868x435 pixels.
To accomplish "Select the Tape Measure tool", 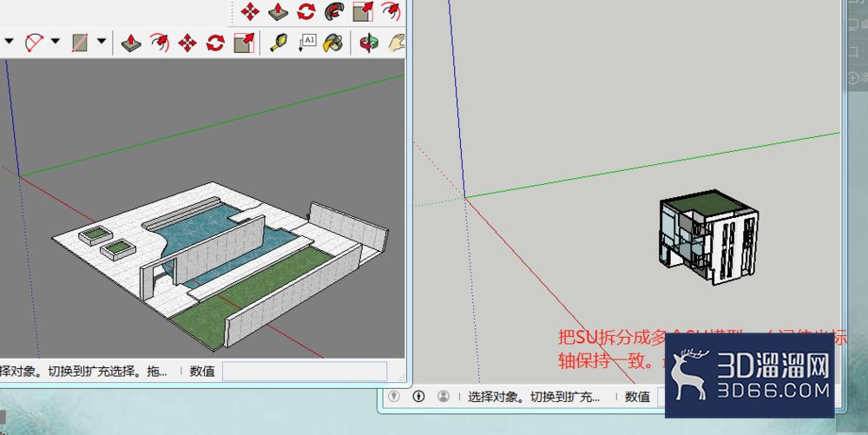I will tap(279, 43).
